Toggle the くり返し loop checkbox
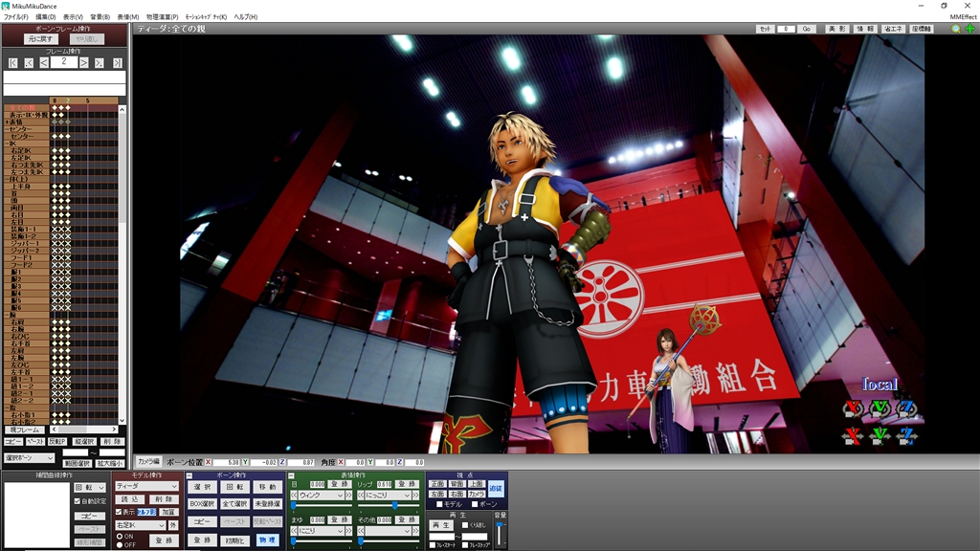 (x=465, y=525)
